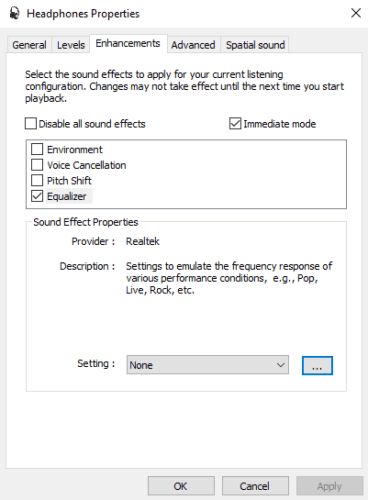The image size is (368, 500).
Task: Select the Equalizer list item label
Action: coord(67,196)
